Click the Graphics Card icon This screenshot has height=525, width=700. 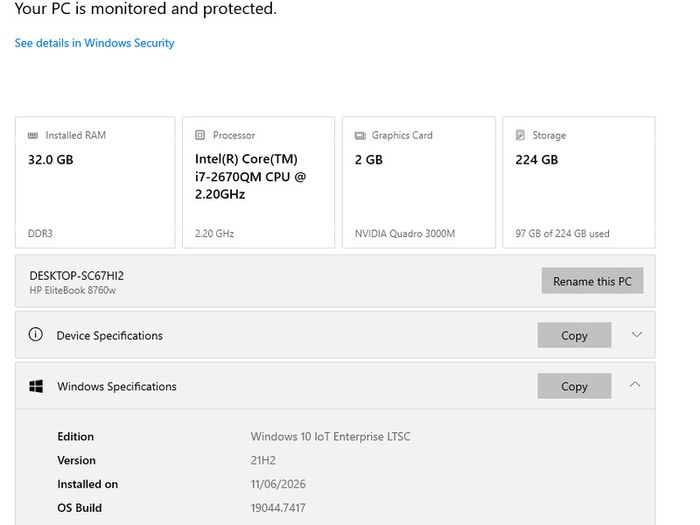click(360, 135)
